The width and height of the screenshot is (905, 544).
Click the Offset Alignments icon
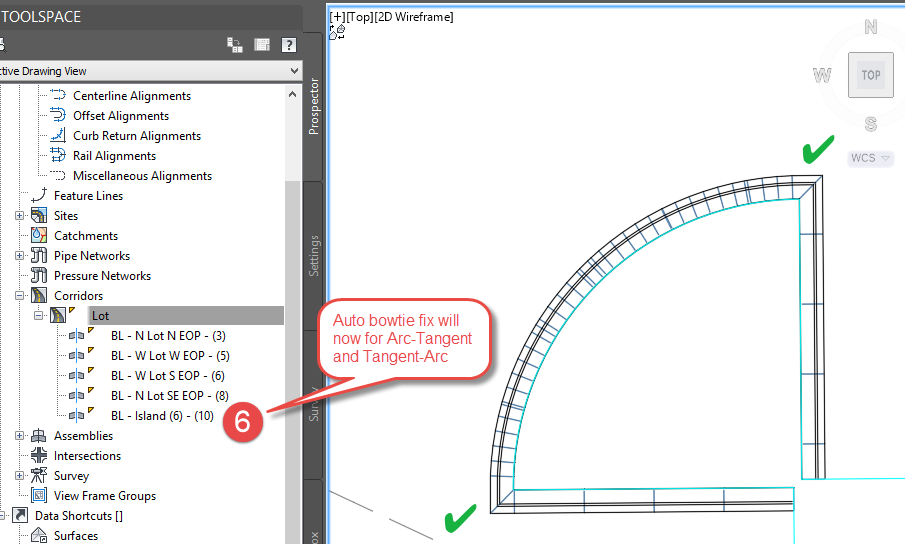[x=58, y=115]
